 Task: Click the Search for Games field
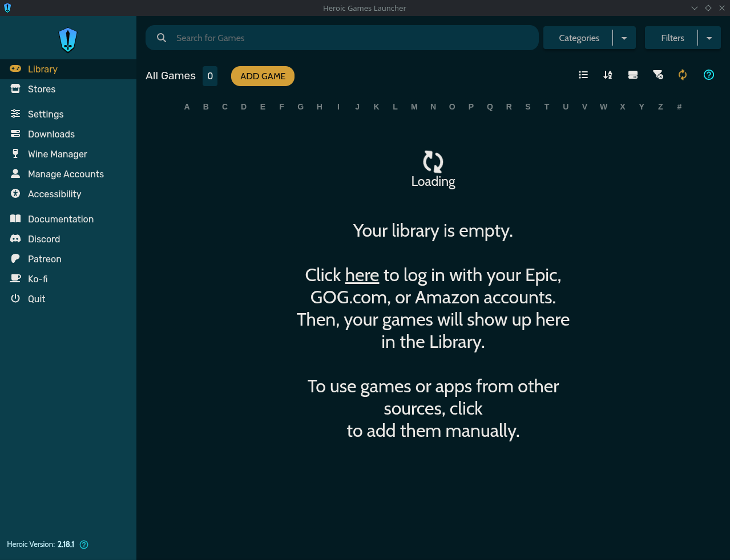point(342,38)
